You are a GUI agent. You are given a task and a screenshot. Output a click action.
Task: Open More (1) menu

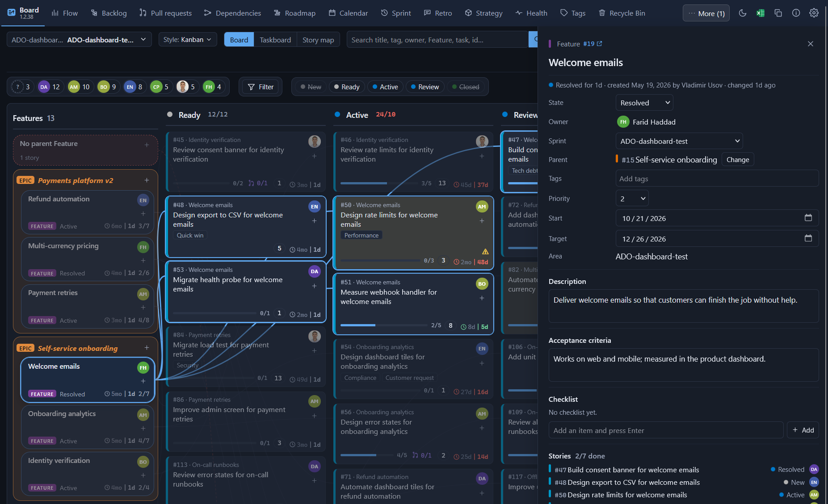(706, 13)
